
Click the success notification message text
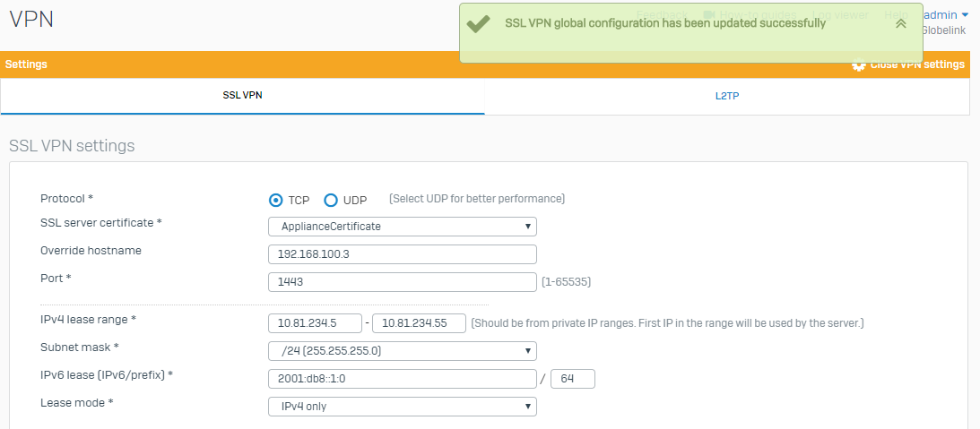(665, 23)
